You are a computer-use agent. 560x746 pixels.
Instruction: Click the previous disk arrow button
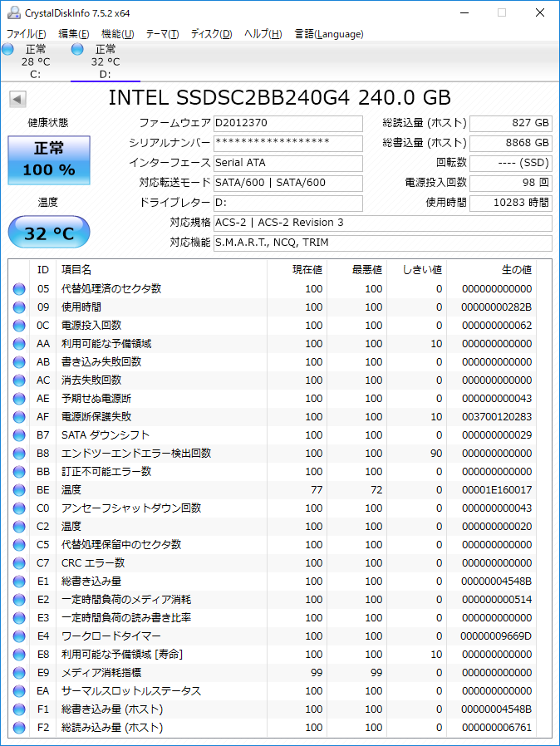(x=17, y=100)
